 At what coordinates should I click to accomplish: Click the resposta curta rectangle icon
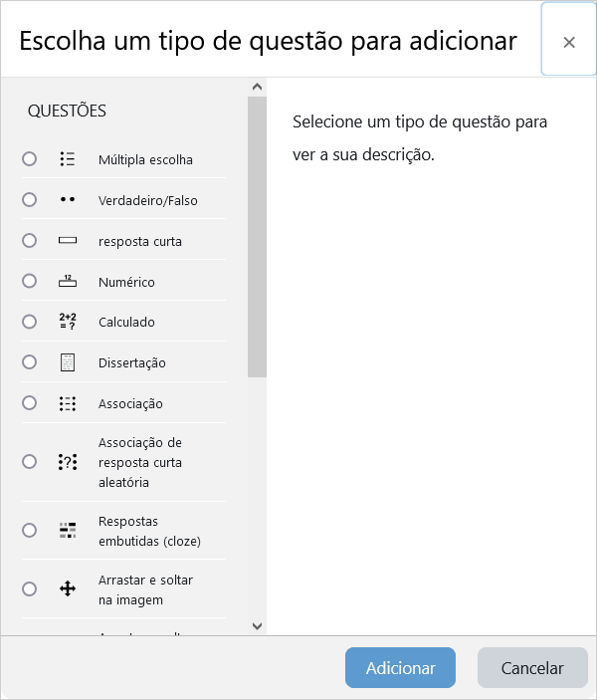pyautogui.click(x=68, y=241)
